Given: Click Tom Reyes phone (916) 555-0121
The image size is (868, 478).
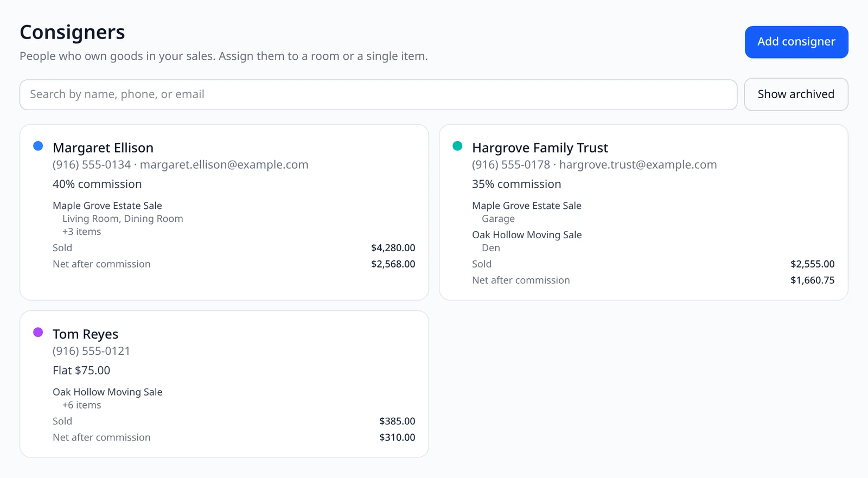Looking at the screenshot, I should point(91,351).
